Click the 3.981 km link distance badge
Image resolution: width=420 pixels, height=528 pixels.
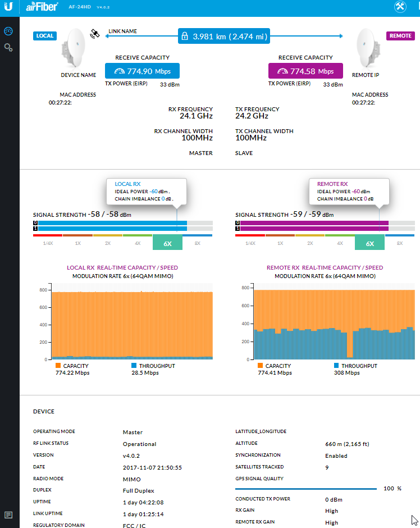click(224, 36)
